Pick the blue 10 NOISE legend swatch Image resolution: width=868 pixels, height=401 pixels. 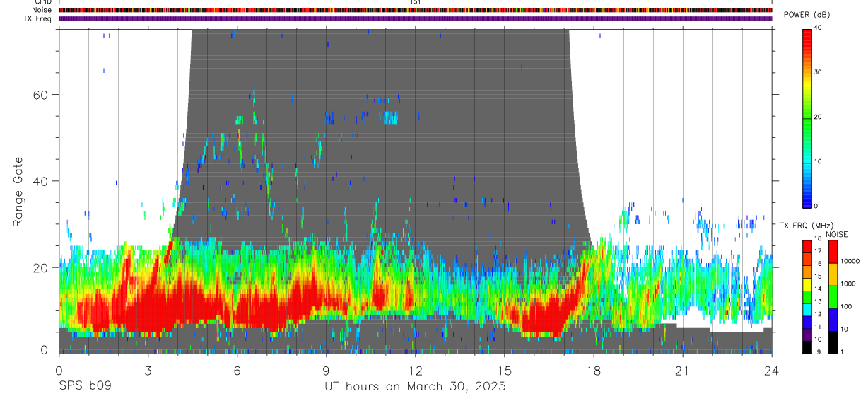pyautogui.click(x=832, y=320)
